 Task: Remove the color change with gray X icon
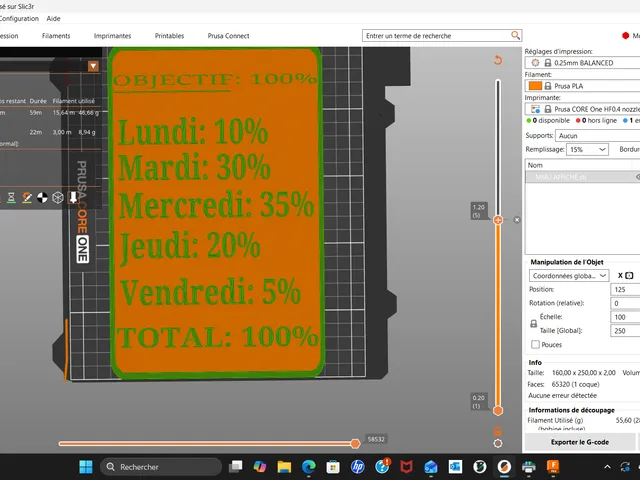point(517,220)
